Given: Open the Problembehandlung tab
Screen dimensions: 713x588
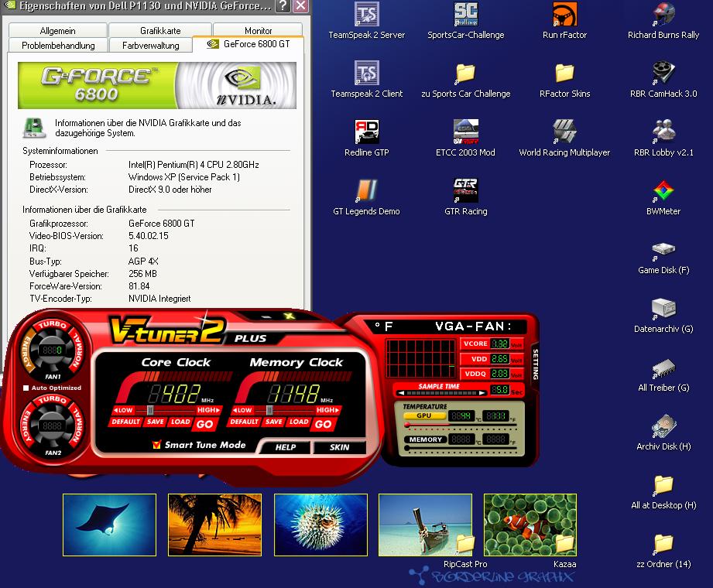Looking at the screenshot, I should coord(58,46).
